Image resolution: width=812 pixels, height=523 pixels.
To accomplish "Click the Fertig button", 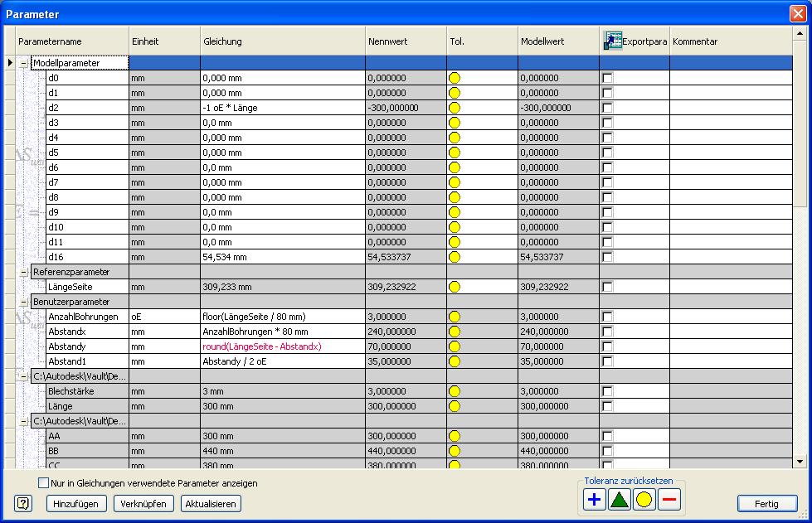I will coord(767,503).
